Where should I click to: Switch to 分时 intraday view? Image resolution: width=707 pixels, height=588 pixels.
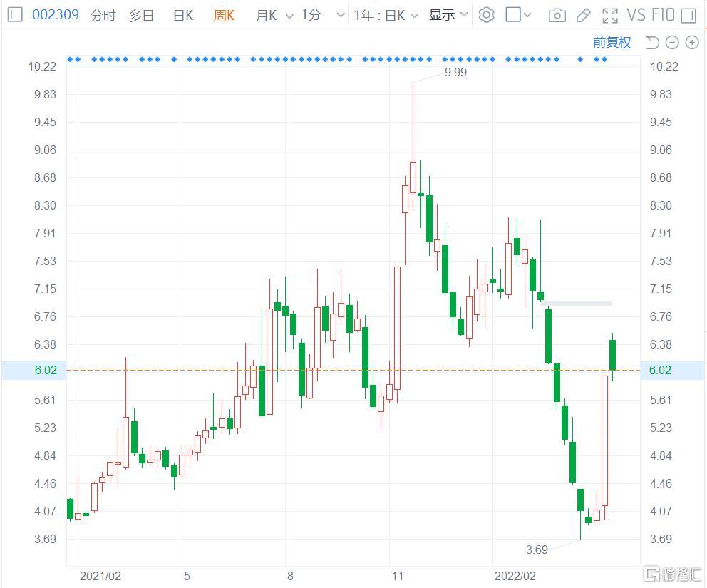(x=103, y=15)
